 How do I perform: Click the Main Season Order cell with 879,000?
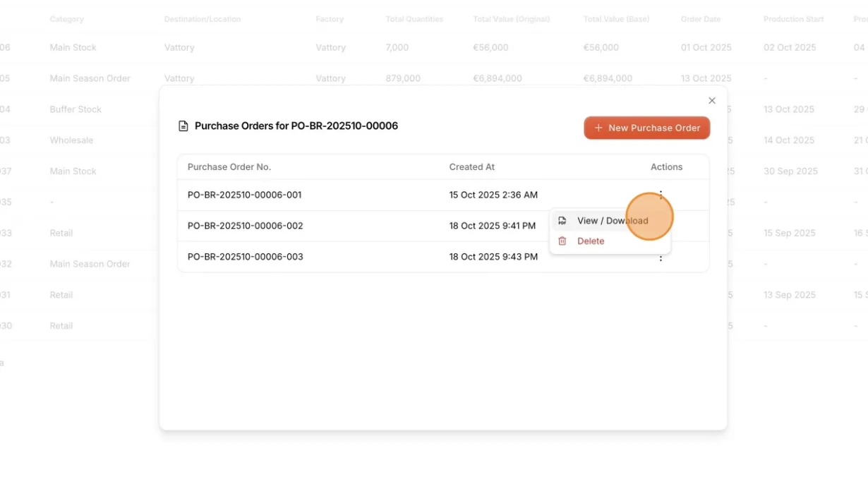point(90,78)
